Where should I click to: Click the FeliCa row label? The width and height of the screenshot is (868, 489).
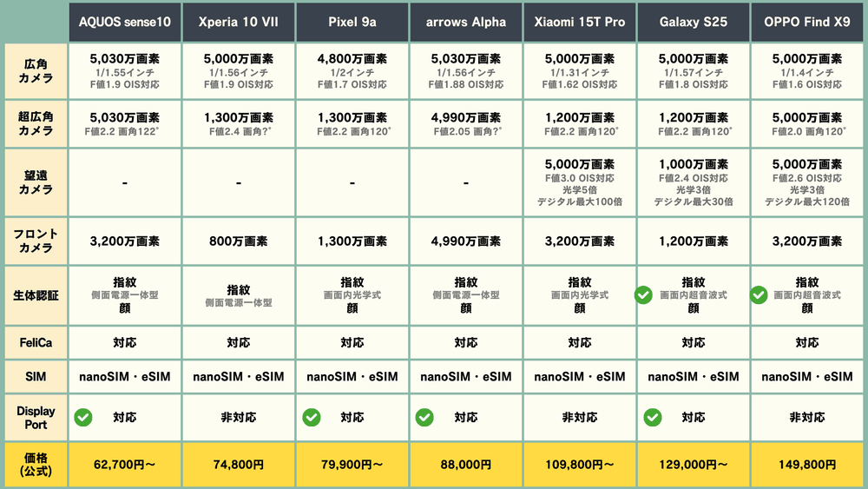click(33, 343)
